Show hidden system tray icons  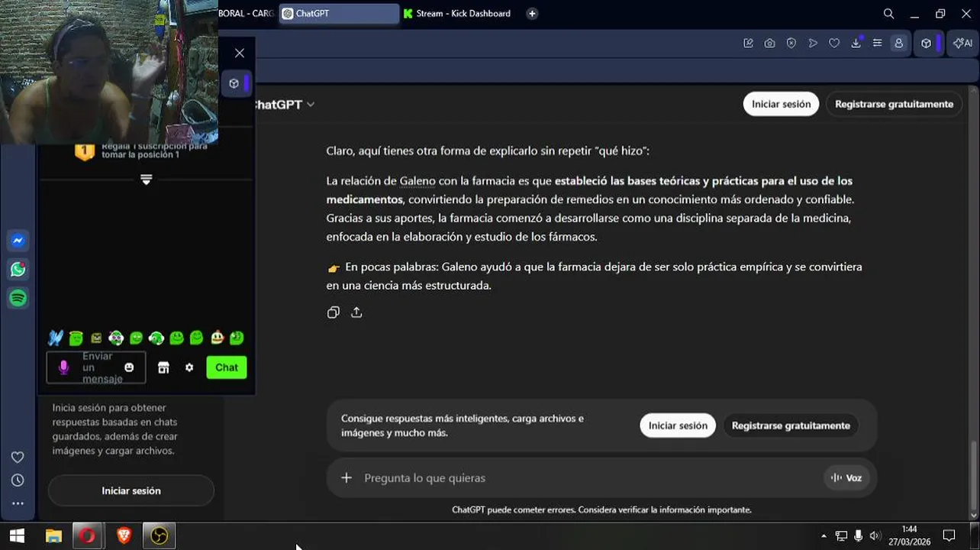pos(824,536)
